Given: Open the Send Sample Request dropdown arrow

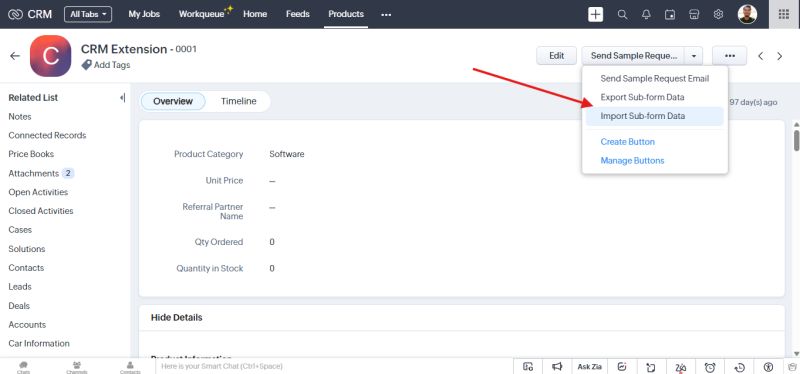Looking at the screenshot, I should click(693, 56).
